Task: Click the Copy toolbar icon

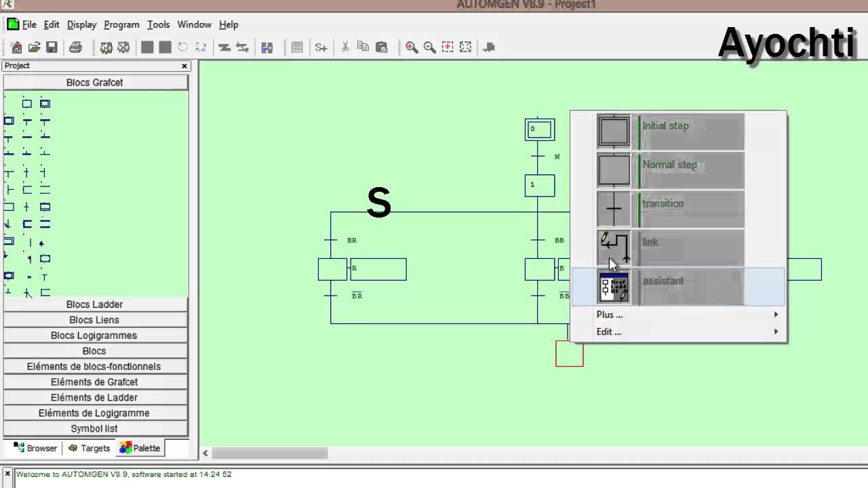Action: pyautogui.click(x=363, y=47)
